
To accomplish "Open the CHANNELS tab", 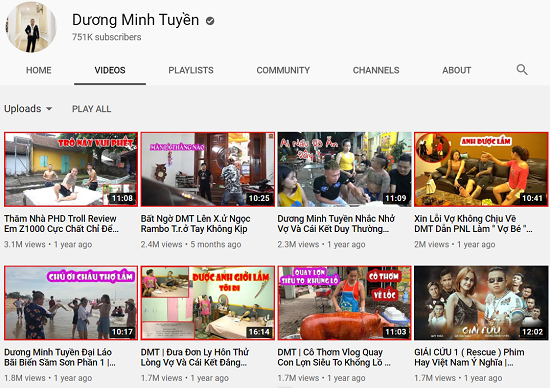I will (x=376, y=70).
